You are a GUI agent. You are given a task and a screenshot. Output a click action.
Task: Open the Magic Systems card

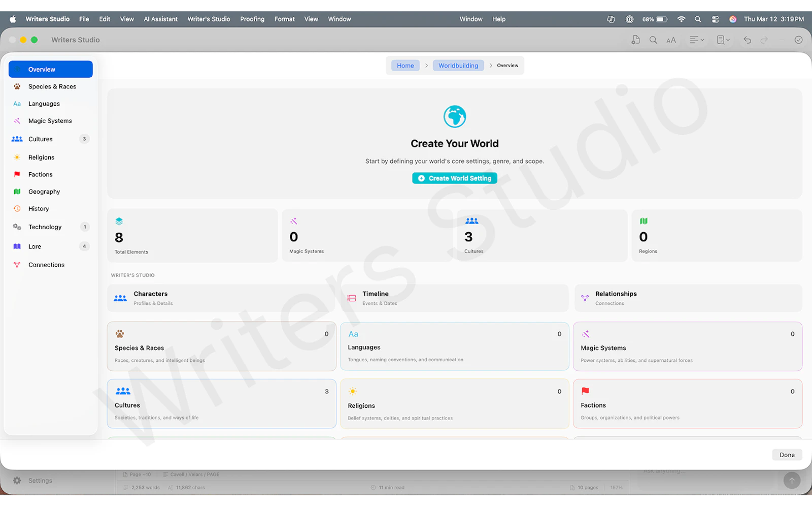[x=688, y=346]
